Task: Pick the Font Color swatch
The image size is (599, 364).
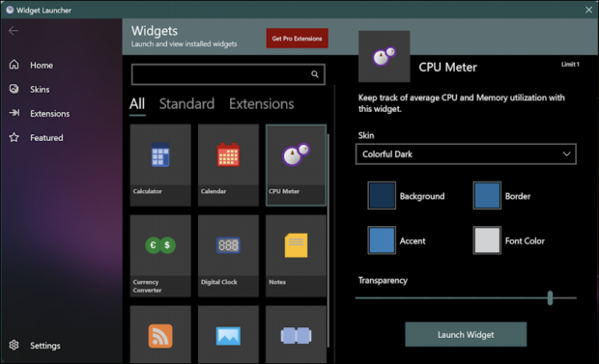Action: point(487,240)
